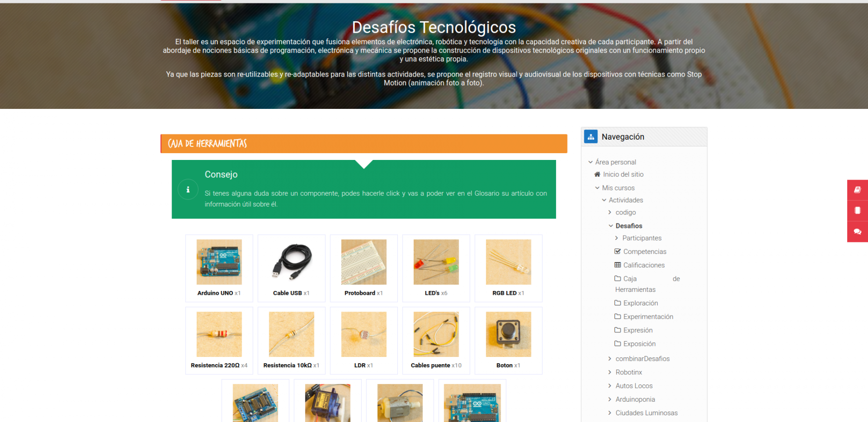
Task: Collapse the Mis cursos section
Action: pos(597,188)
